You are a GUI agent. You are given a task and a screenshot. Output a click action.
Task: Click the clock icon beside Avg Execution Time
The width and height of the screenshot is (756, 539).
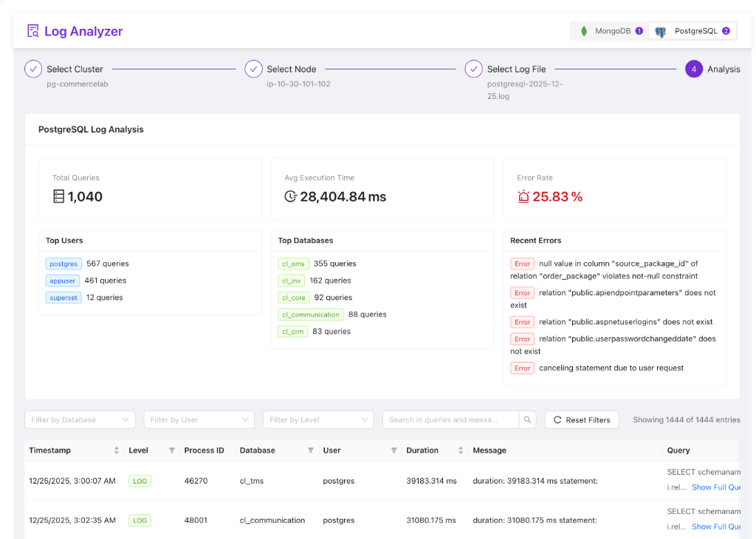290,196
